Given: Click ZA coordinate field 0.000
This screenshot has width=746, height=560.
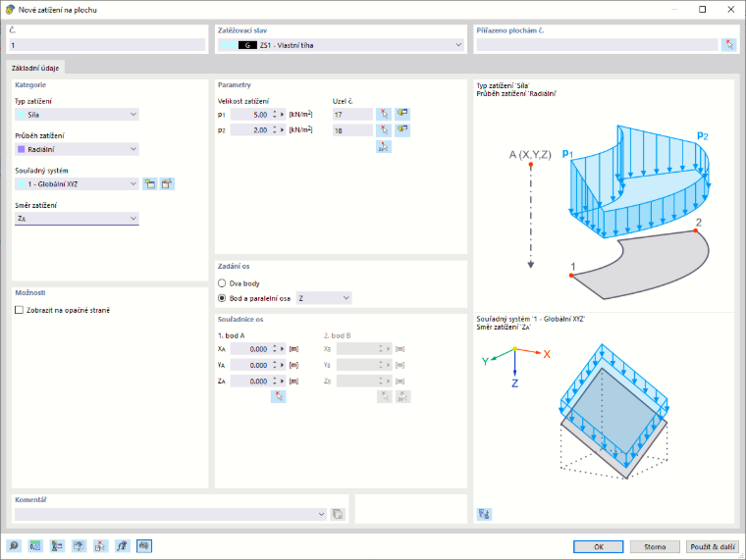Looking at the screenshot, I should [x=250, y=382].
